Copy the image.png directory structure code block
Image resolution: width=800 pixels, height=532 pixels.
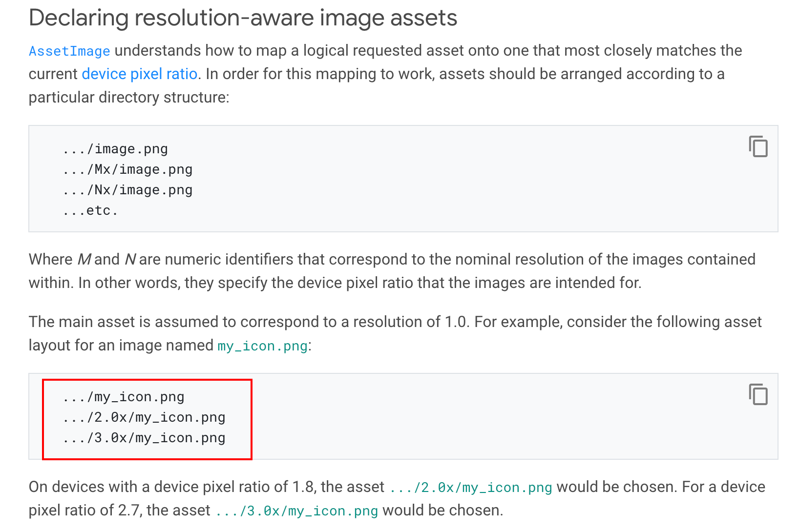[x=758, y=146]
